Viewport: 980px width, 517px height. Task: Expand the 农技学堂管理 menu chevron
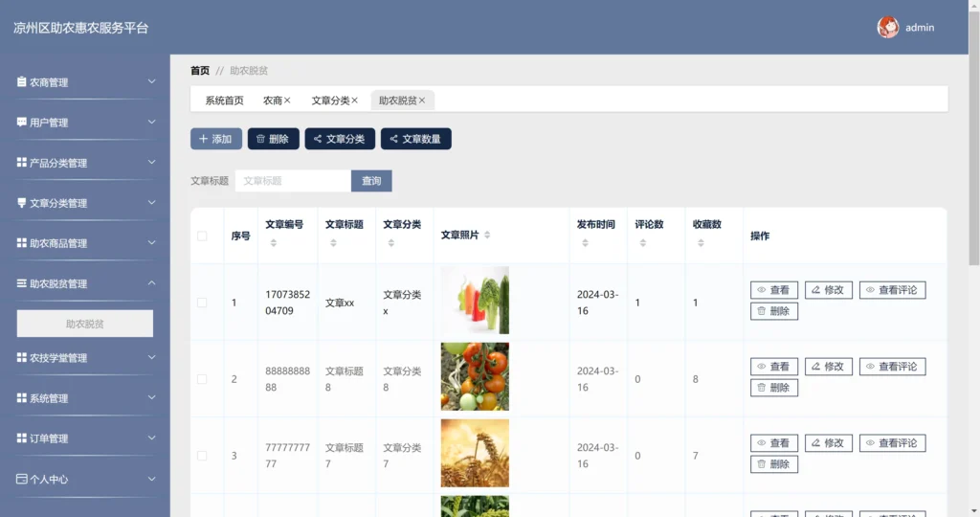151,357
